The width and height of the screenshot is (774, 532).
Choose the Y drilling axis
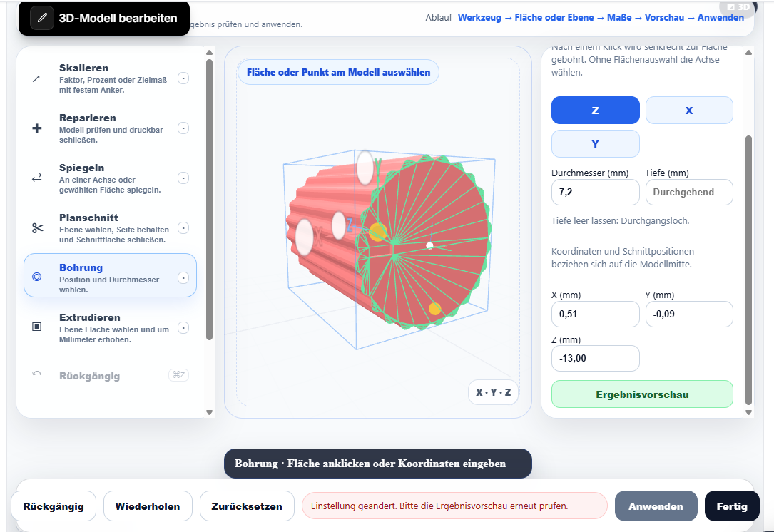[596, 143]
